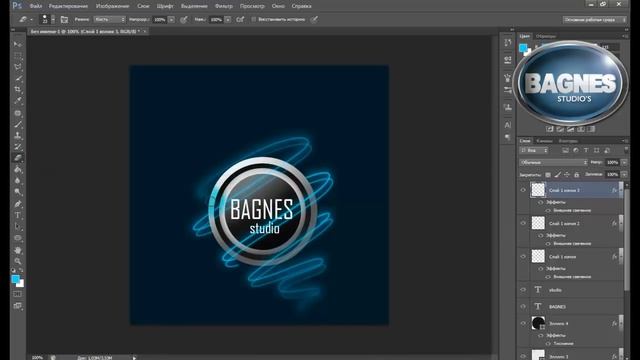Click the toolbox background color swatch

pos(21,284)
